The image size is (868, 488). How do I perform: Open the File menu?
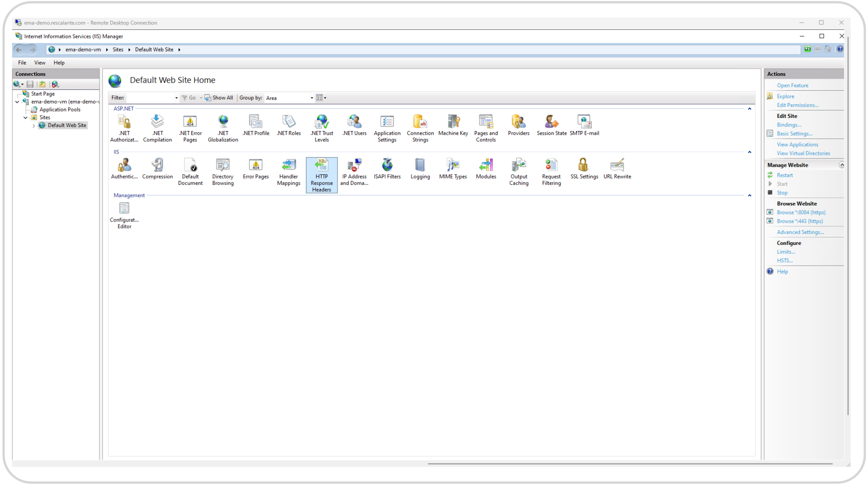click(22, 63)
